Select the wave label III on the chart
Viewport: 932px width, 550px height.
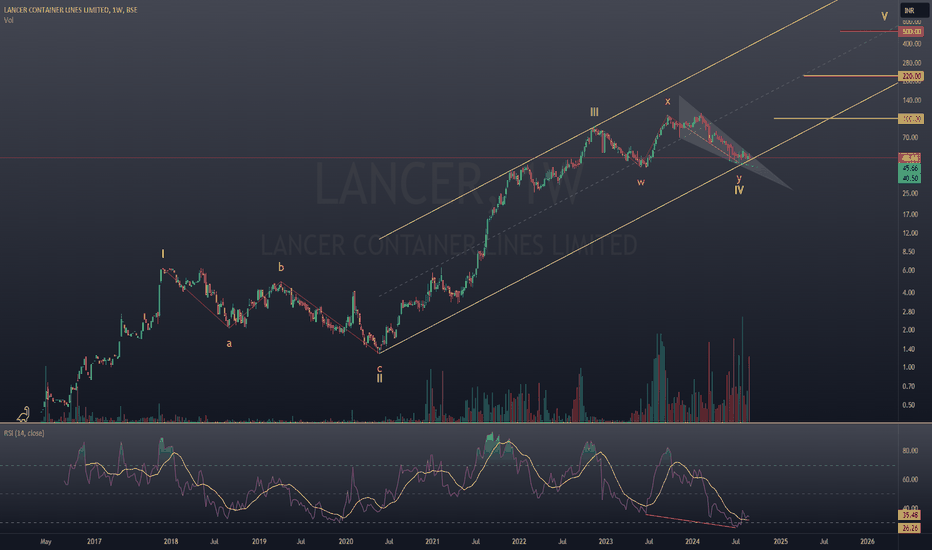coord(594,112)
